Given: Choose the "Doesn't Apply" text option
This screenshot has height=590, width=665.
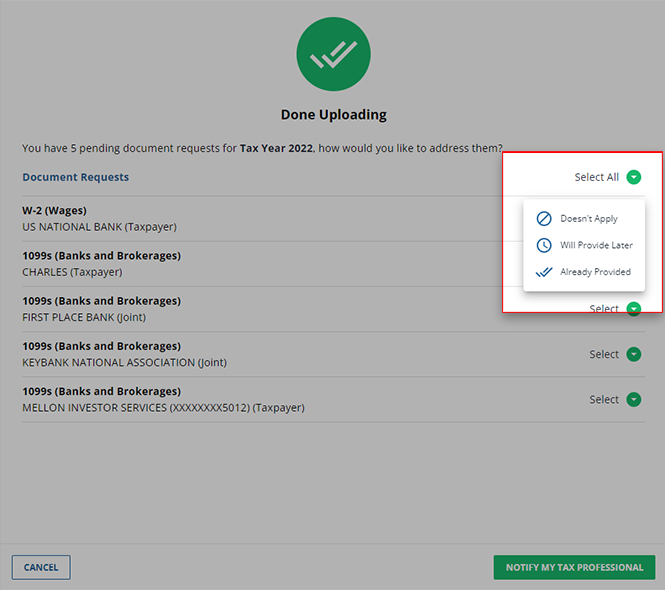Looking at the screenshot, I should point(589,218).
